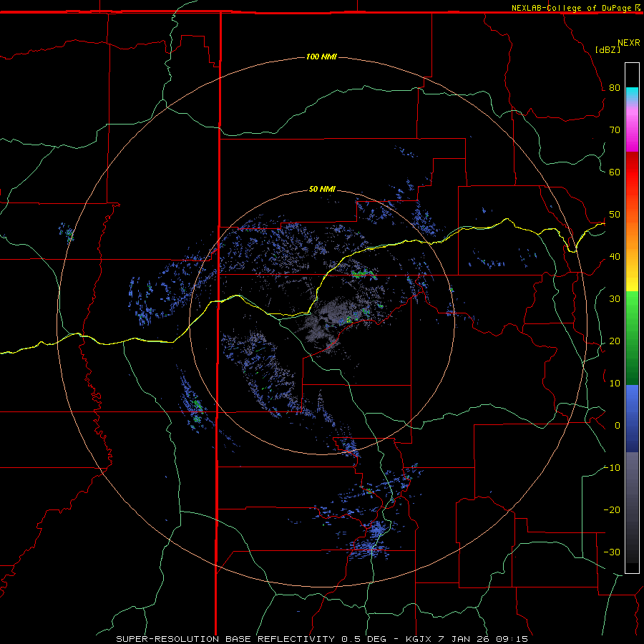This screenshot has width=644, height=644.
Task: Click the 20 value on dBZ scale
Action: click(615, 341)
